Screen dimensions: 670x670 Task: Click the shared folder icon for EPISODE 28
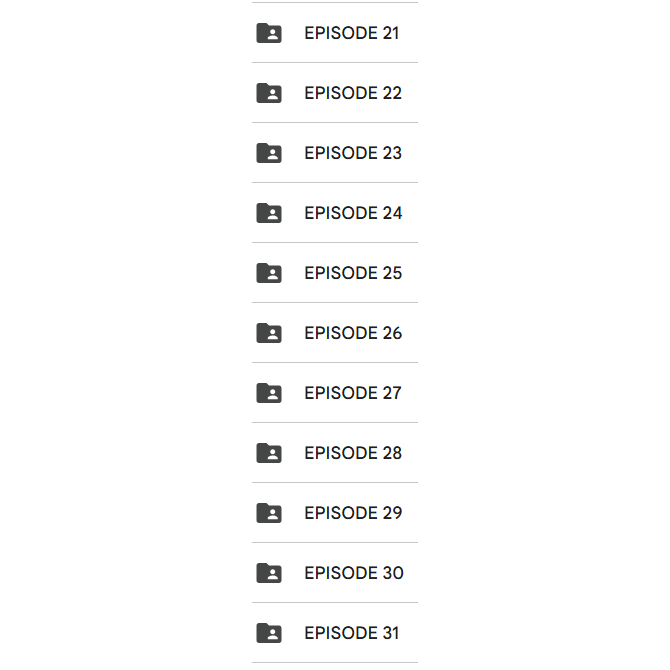(269, 453)
